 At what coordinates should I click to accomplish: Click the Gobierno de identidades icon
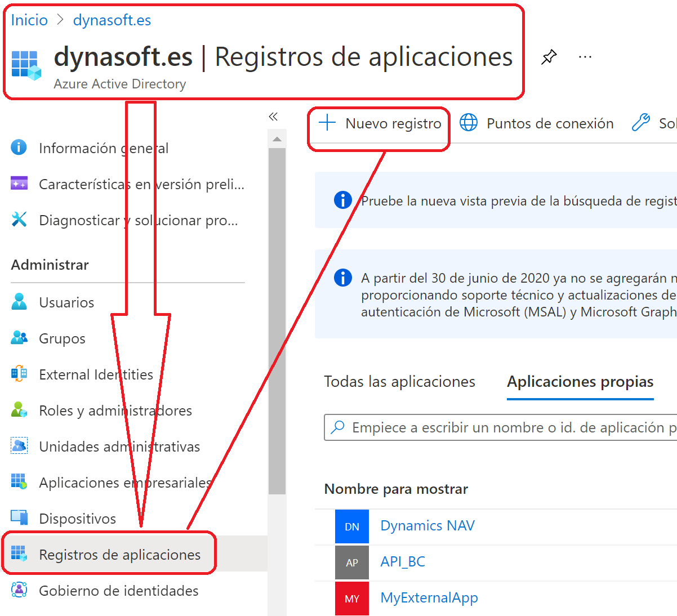click(x=19, y=590)
